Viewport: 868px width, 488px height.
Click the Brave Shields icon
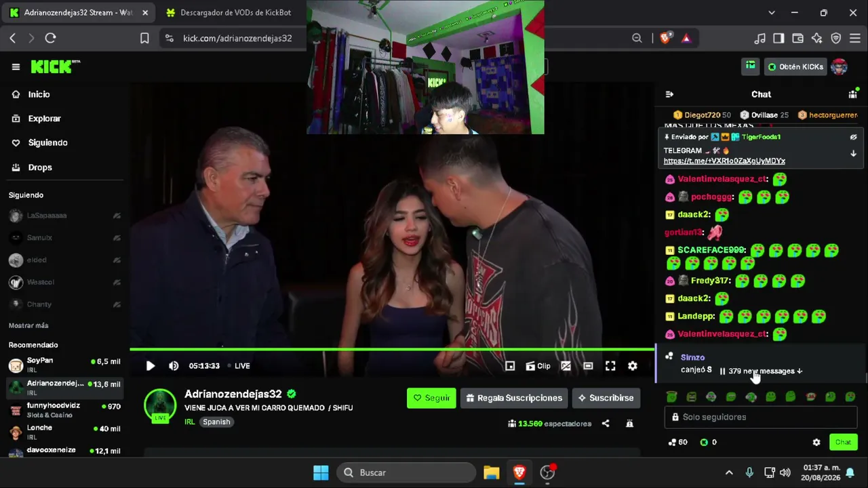[x=665, y=38]
